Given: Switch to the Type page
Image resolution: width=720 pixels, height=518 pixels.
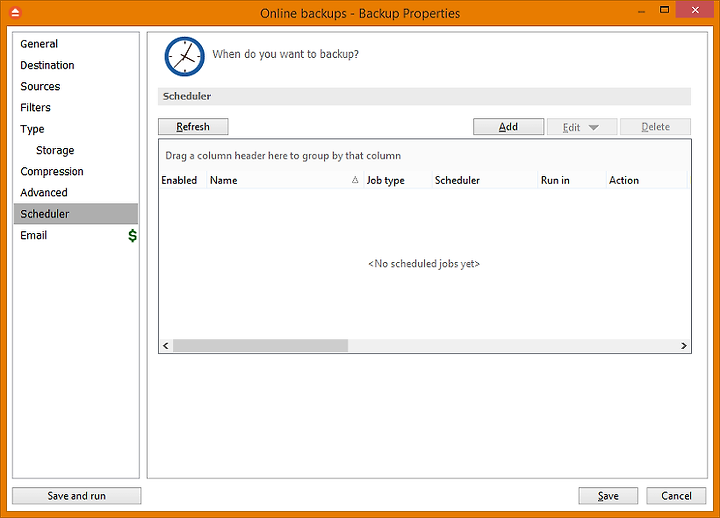Looking at the screenshot, I should point(76,129).
